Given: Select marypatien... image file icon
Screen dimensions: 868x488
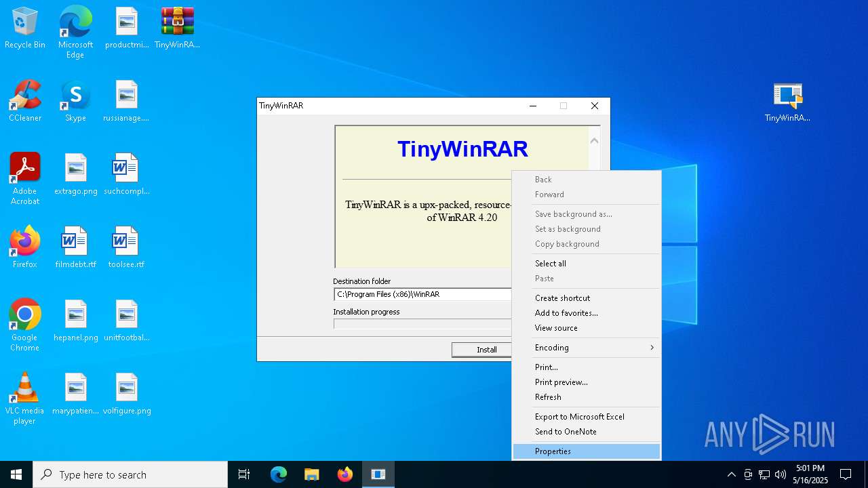Looking at the screenshot, I should pos(75,394).
